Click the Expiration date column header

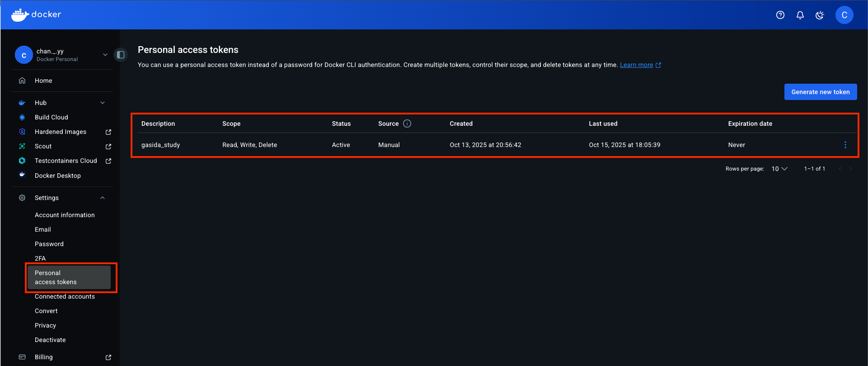750,124
